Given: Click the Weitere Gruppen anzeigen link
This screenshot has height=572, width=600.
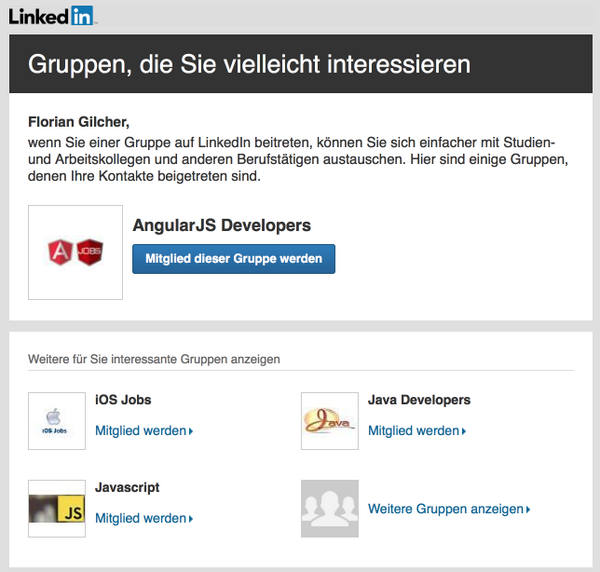Looking at the screenshot, I should click(449, 509).
